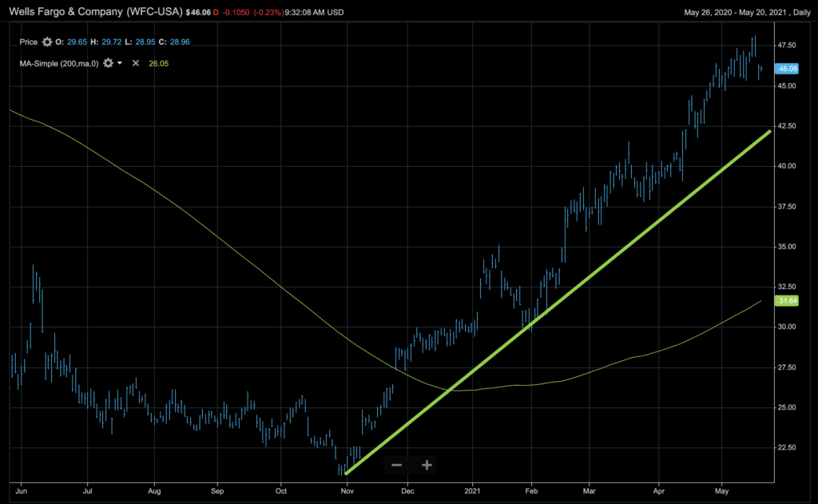818x504 pixels.
Task: Expand the MA-Simple dropdown arrow
Action: click(120, 62)
